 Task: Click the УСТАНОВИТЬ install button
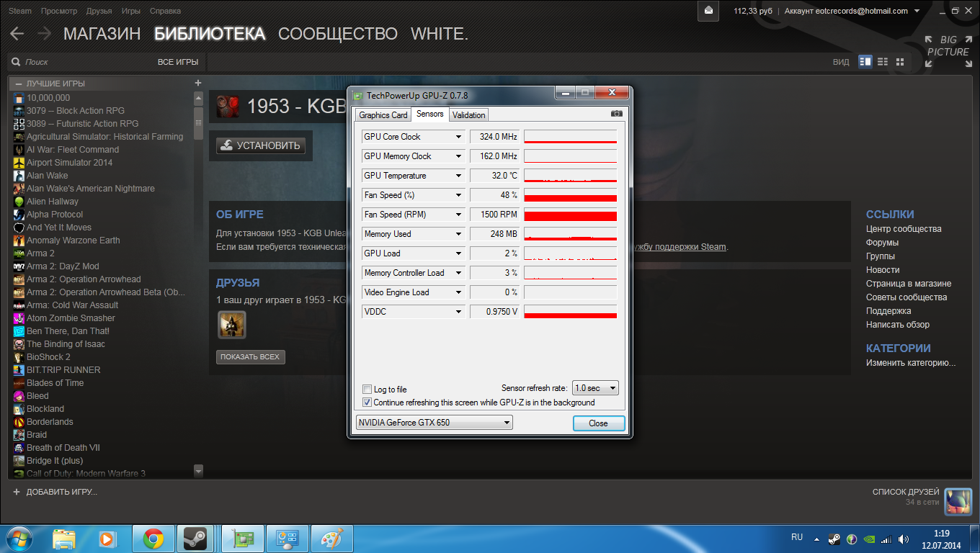click(261, 145)
